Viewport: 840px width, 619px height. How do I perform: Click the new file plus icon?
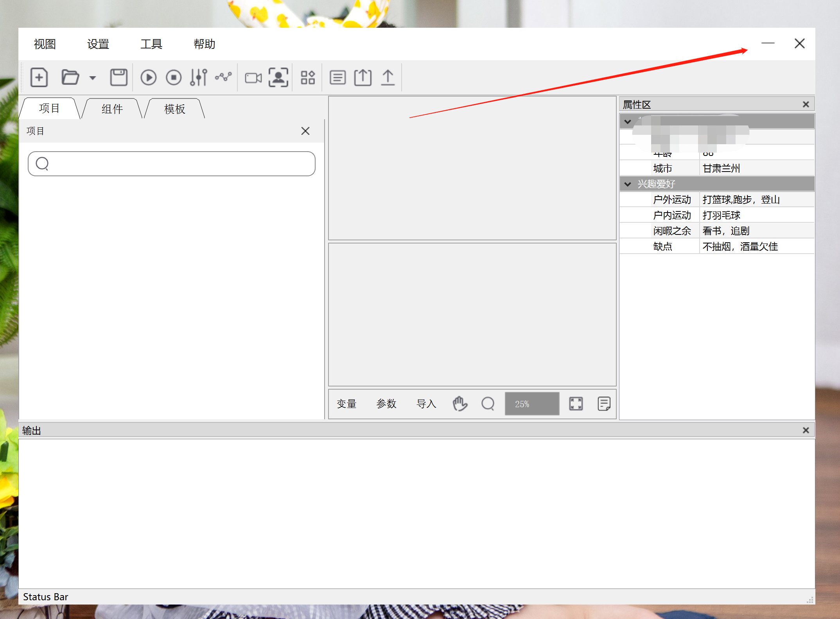[39, 77]
